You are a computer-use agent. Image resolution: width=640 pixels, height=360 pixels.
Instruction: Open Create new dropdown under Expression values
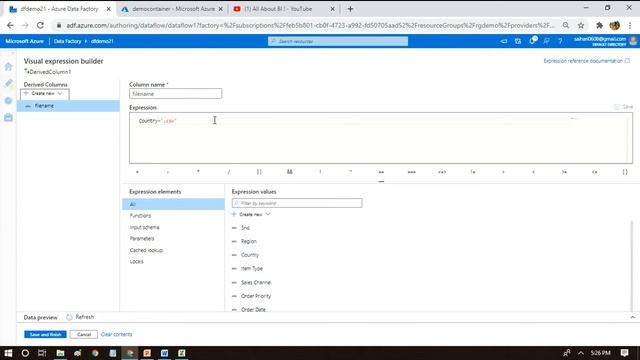[x=251, y=214]
